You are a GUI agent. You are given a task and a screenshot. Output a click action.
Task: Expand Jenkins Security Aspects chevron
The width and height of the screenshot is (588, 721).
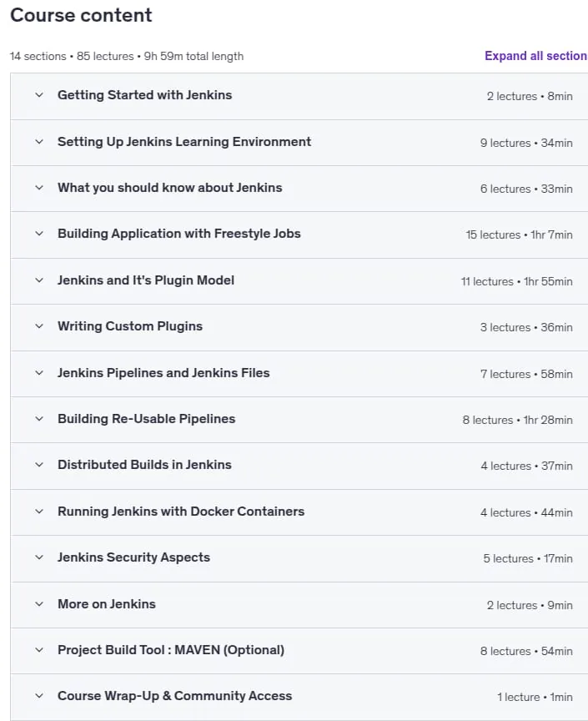coord(39,557)
